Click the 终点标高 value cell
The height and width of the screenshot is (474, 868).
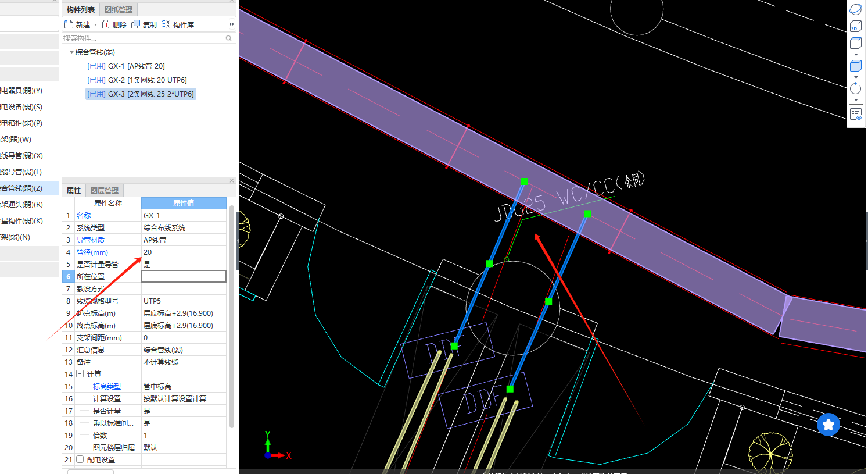tap(184, 325)
